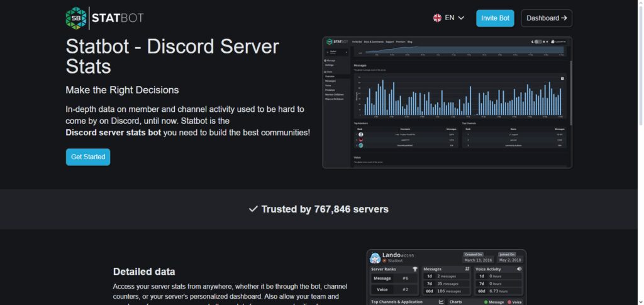Click the 'Statbot - Discord Server Stats' headline
Viewport: 644px width, 305px height.
(x=172, y=57)
